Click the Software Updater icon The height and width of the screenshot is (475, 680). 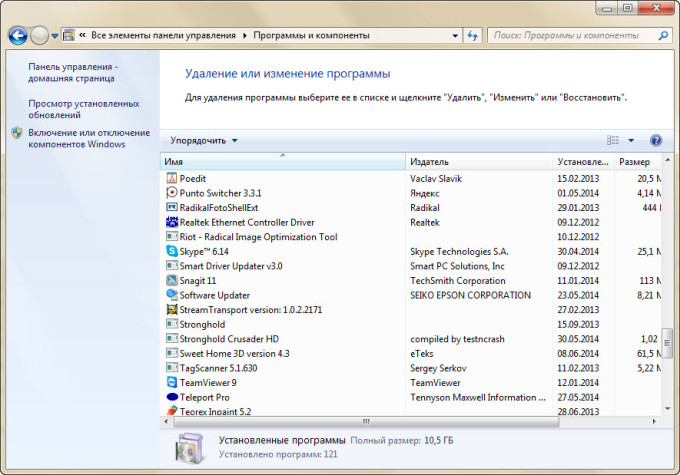click(x=172, y=295)
